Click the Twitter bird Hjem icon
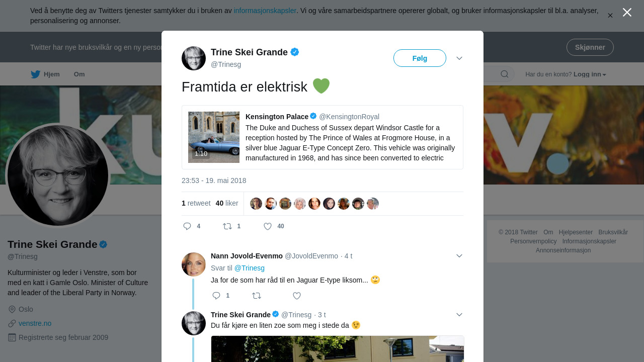644x362 pixels. click(36, 74)
